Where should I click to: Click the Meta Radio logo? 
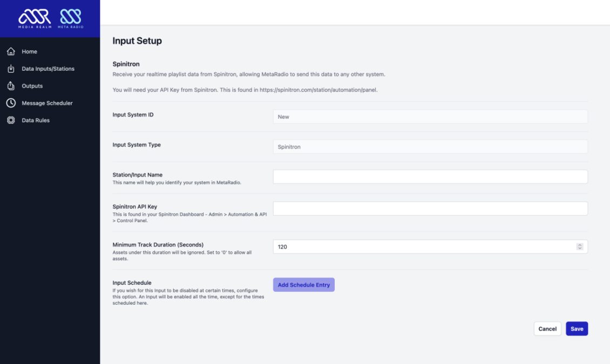click(x=70, y=18)
